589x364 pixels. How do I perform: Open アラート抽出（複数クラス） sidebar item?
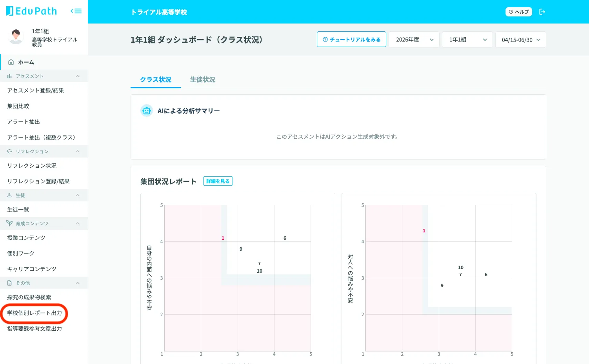click(44, 138)
